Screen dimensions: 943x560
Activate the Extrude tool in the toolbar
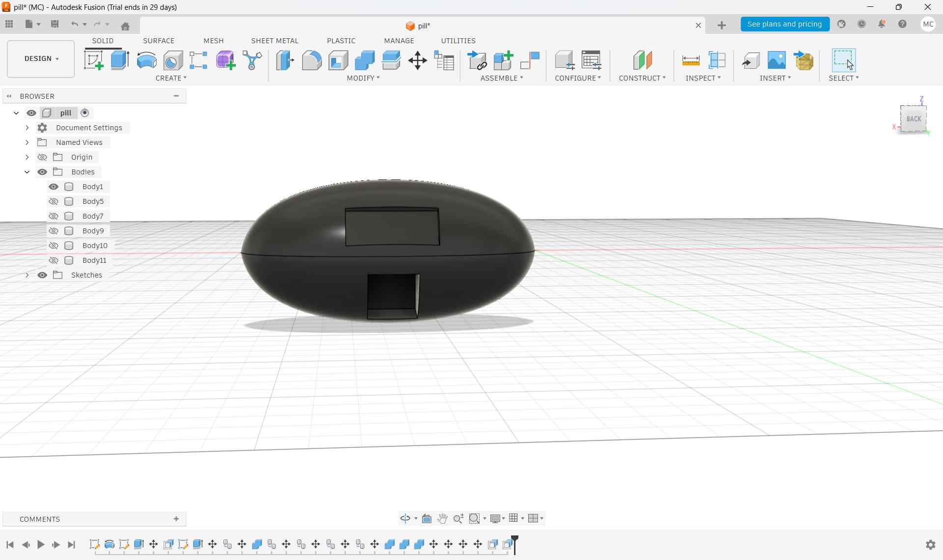(x=120, y=60)
